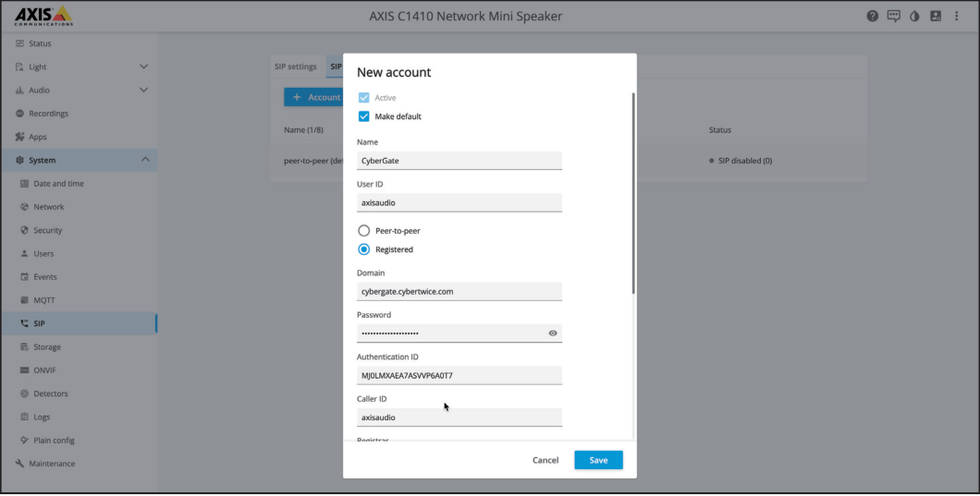Open the Apps menu label
Viewport: 980px width, 496px height.
(38, 137)
